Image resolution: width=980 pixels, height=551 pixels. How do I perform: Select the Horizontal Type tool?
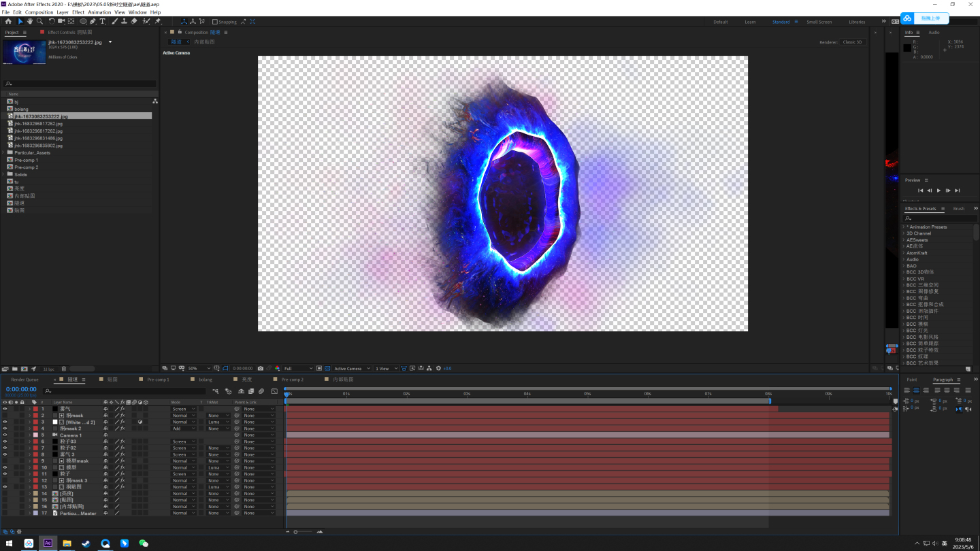pos(102,21)
